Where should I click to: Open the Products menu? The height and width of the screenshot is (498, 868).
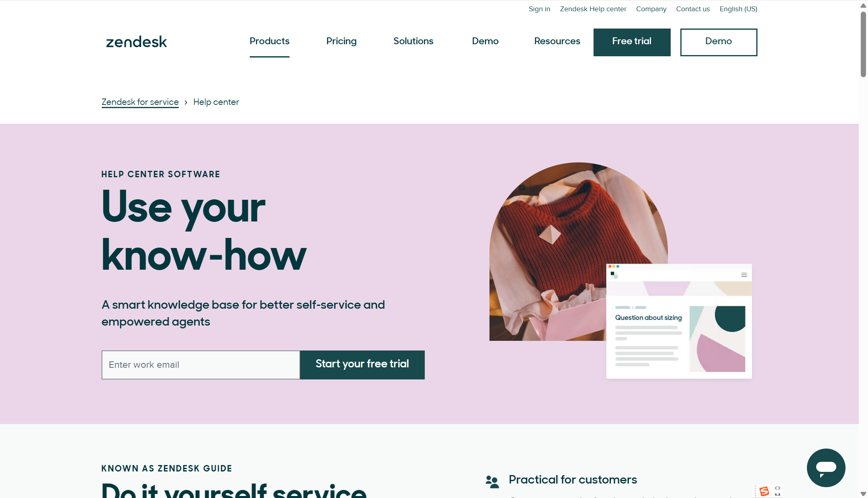pos(269,41)
